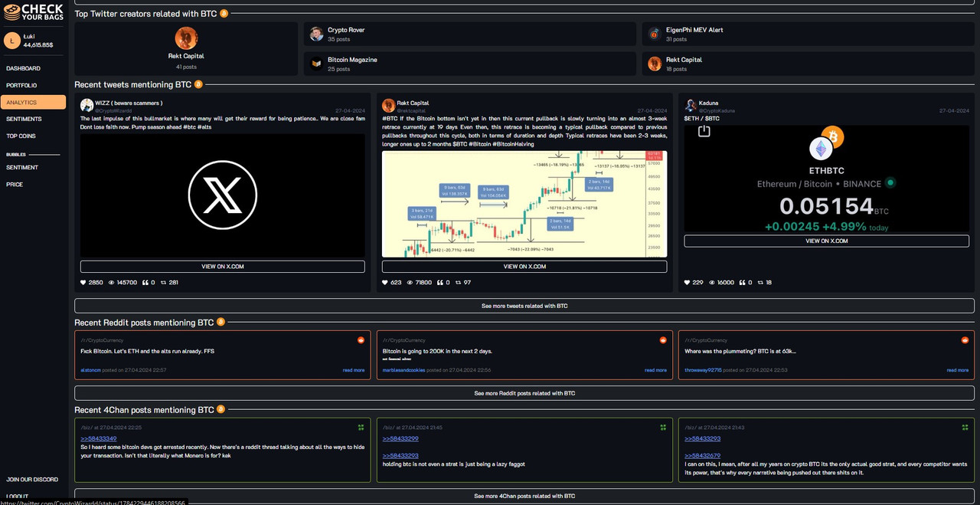
Task: Click the Reddit icon on 'plummeting' post
Action: (965, 339)
